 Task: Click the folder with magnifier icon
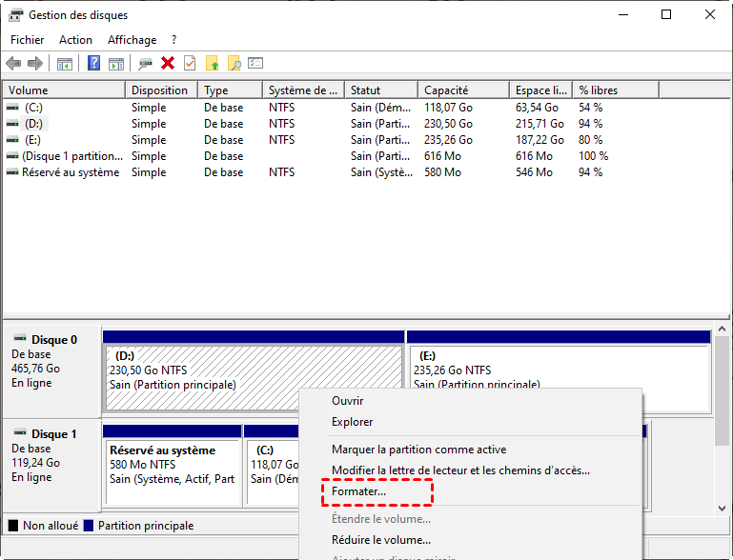tap(234, 63)
